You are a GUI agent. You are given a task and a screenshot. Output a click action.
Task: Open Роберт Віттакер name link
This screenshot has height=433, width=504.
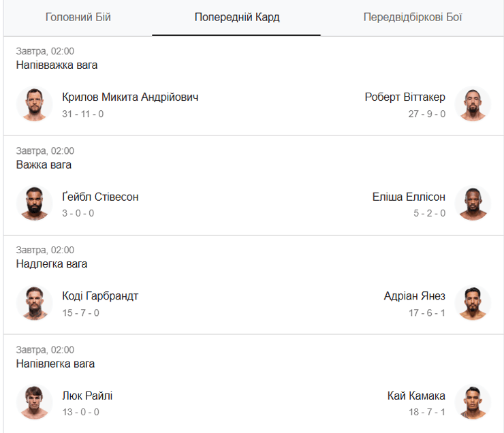(x=405, y=97)
